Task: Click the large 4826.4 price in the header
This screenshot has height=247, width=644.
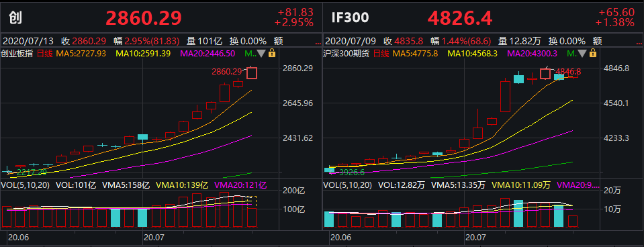Action: click(x=459, y=18)
